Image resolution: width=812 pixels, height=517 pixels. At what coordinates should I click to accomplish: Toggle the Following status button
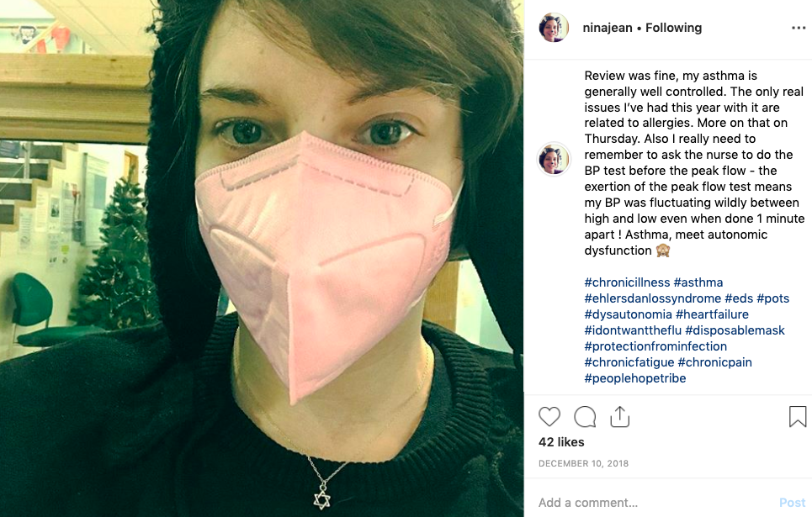673,28
